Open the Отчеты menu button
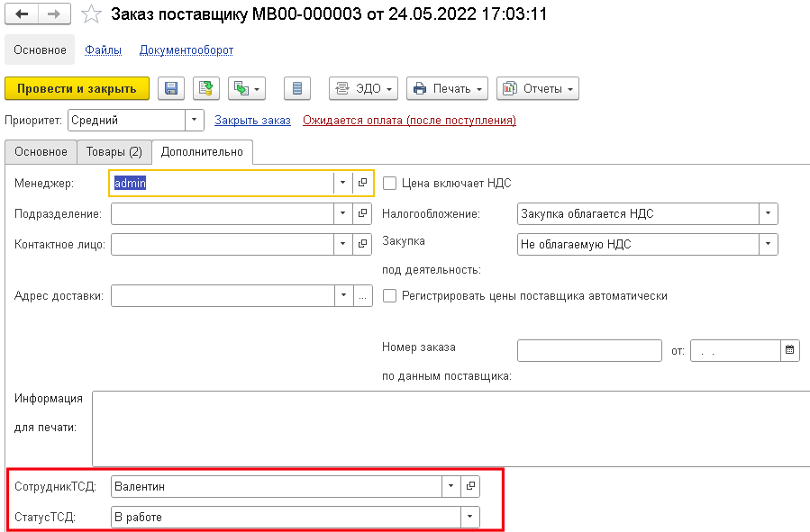This screenshot has height=532, width=810. coord(538,88)
